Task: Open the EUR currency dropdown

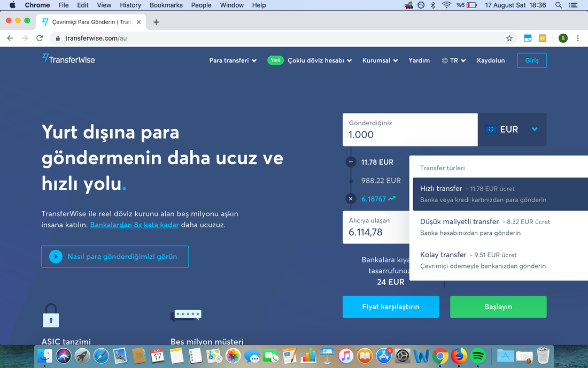Action: (512, 129)
